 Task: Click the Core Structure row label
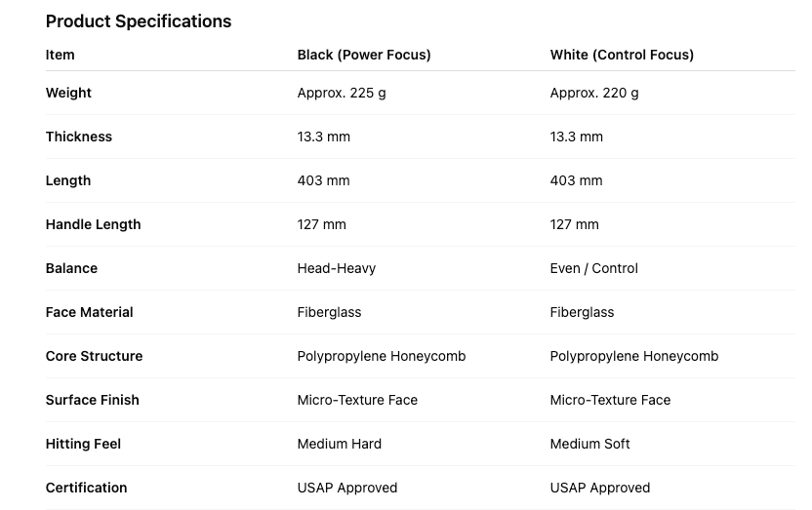click(x=95, y=356)
